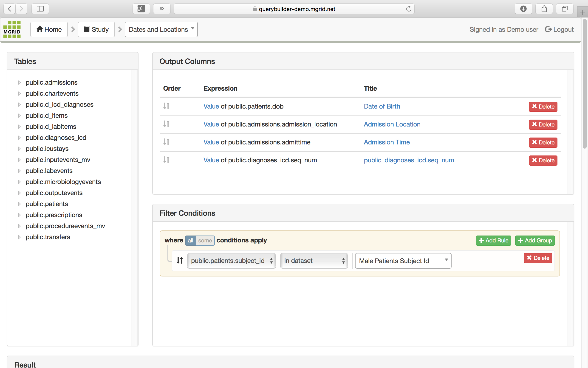Image resolution: width=588 pixels, height=368 pixels.
Task: Go to Home breadcrumb
Action: [49, 29]
